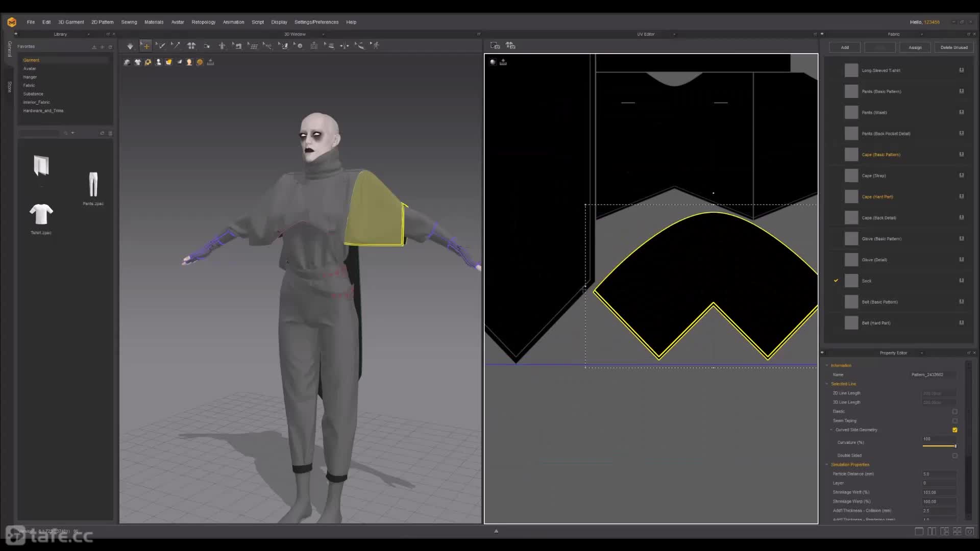Click the sphere shading icon in UV view
The image size is (980, 551).
493,62
